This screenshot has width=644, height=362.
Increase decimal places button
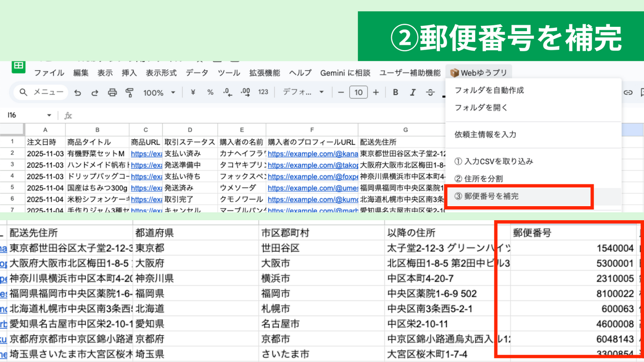245,92
